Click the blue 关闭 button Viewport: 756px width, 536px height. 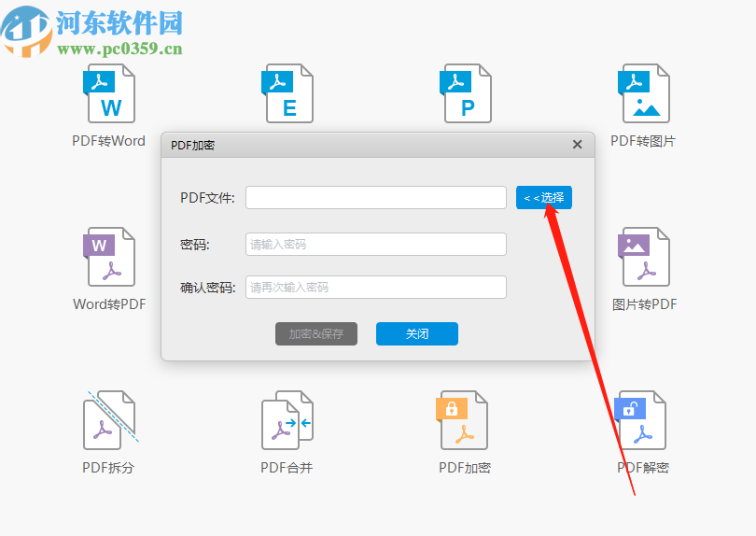point(417,334)
